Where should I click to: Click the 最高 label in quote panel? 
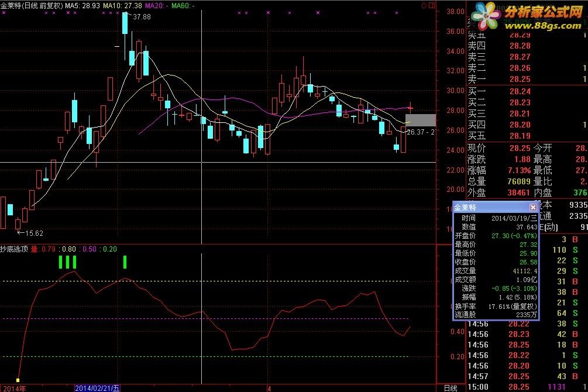pyautogui.click(x=542, y=159)
